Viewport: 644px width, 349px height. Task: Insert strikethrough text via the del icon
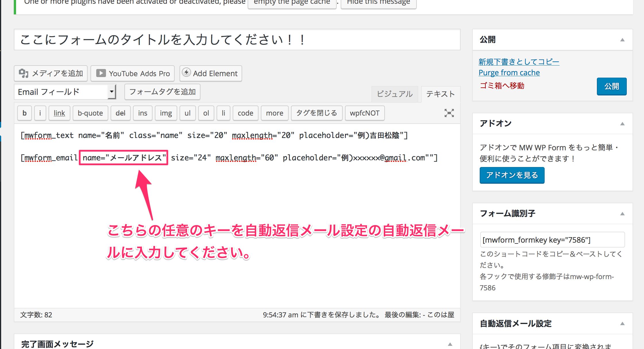click(120, 113)
